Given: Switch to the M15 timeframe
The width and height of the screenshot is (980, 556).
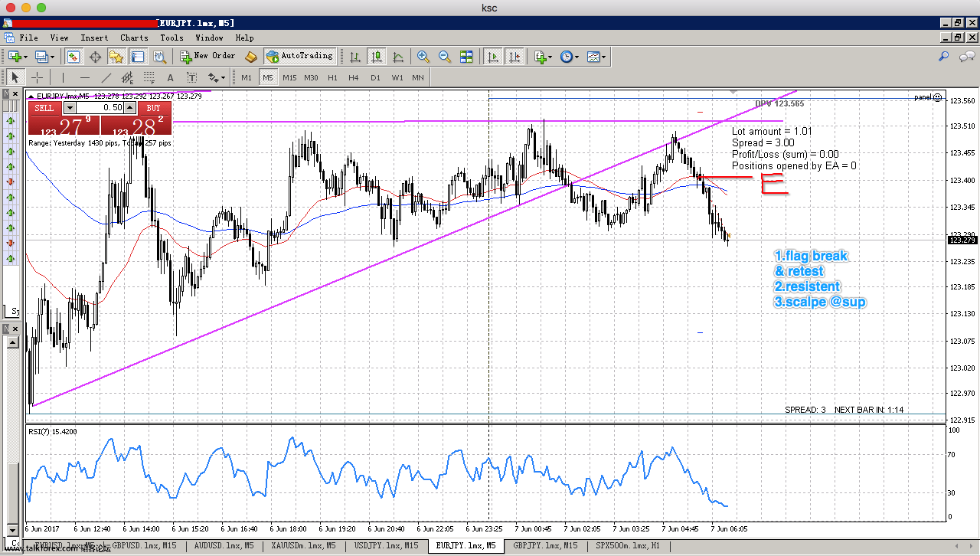Looking at the screenshot, I should click(289, 77).
